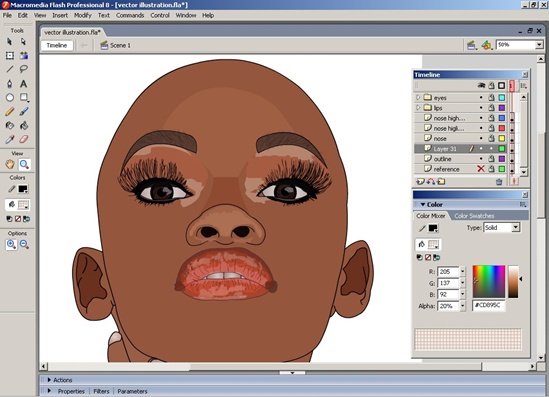Choose the Reduce zoom option
Image resolution: width=549 pixels, height=397 pixels.
[24, 244]
